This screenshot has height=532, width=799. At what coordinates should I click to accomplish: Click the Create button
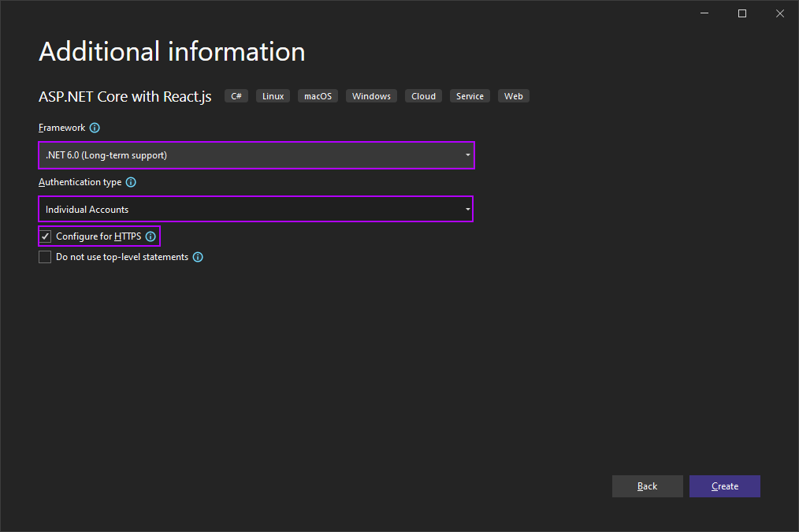[x=725, y=486]
